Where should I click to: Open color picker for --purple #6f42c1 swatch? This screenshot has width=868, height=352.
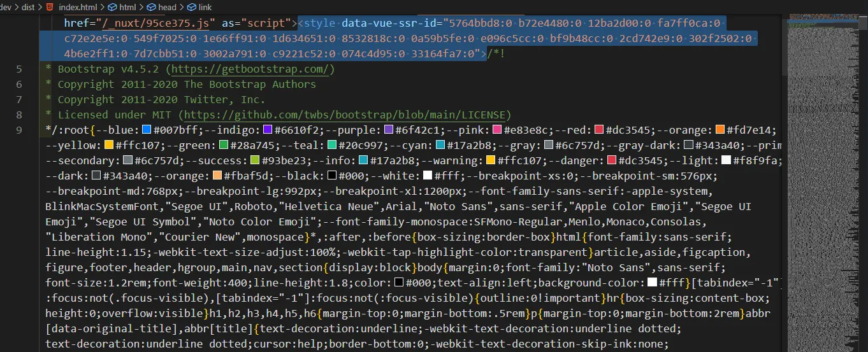(x=388, y=130)
